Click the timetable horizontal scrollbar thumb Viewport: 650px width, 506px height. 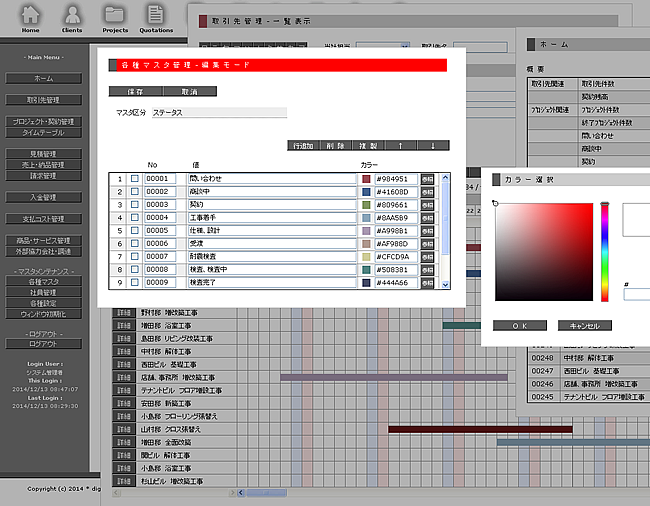pyautogui.click(x=266, y=493)
